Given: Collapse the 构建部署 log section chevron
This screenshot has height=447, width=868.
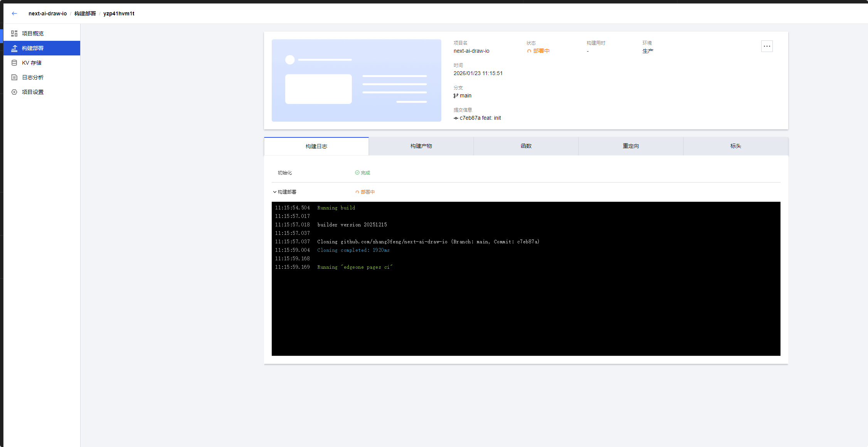Looking at the screenshot, I should [x=274, y=192].
